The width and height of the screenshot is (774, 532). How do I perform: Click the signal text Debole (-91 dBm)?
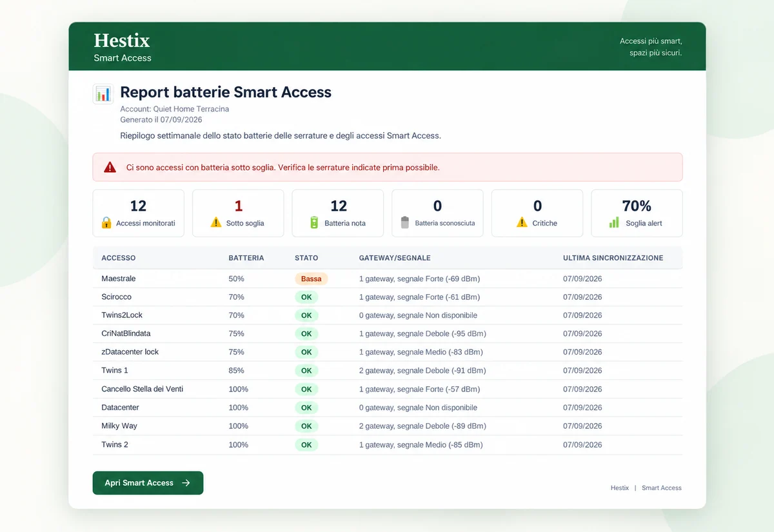click(x=456, y=371)
